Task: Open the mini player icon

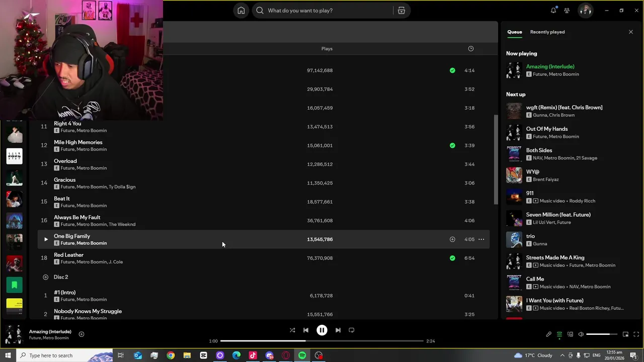Action: (625, 334)
